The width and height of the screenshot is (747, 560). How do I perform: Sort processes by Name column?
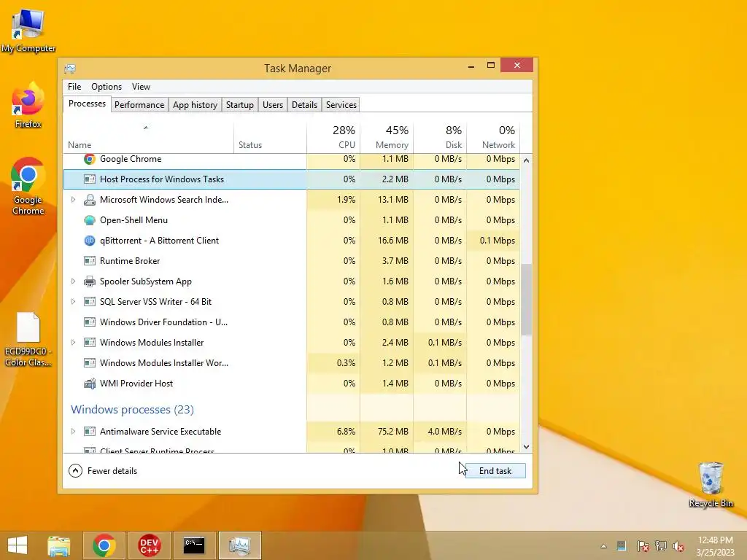pos(148,138)
